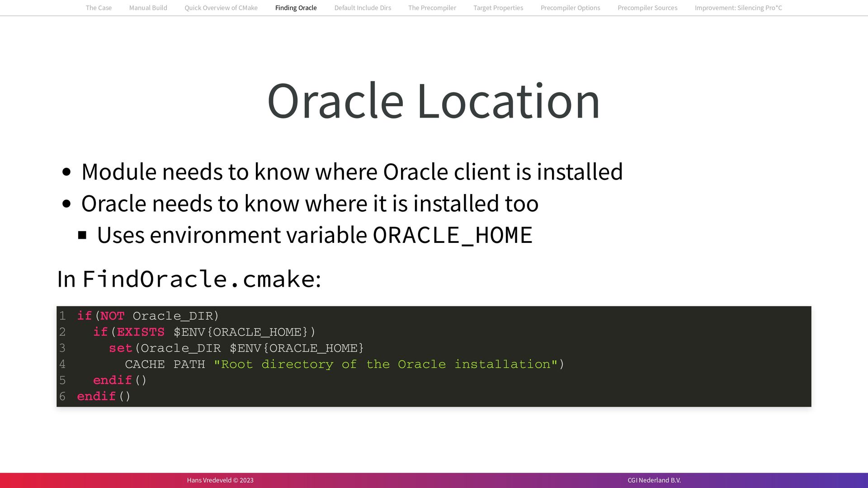This screenshot has width=868, height=488.
Task: Jump to Quick Overview of CMake
Action: 221,8
